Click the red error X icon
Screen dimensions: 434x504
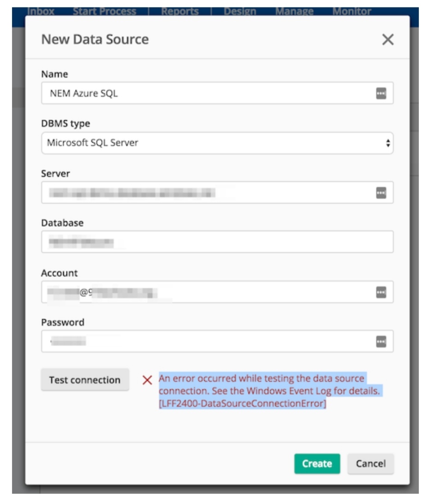click(147, 380)
